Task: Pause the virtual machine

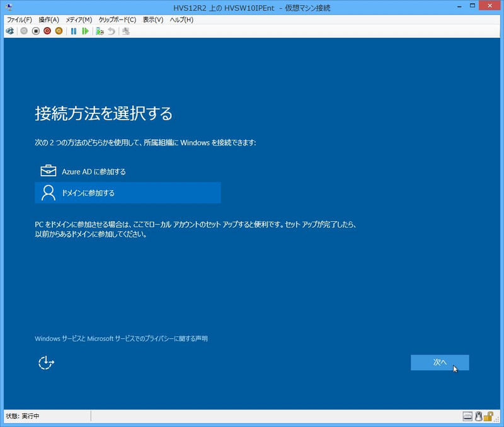Action: click(74, 31)
